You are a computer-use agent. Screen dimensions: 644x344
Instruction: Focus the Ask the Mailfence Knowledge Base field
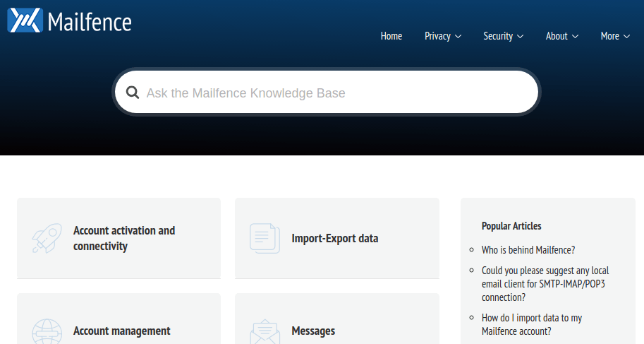[x=327, y=92]
